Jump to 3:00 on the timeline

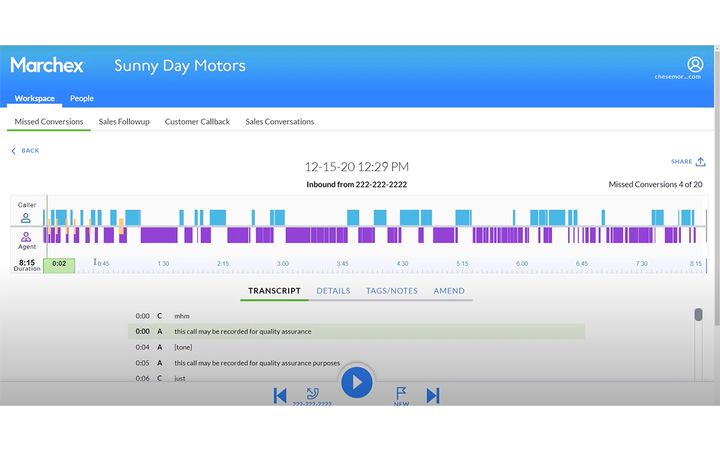point(282,264)
